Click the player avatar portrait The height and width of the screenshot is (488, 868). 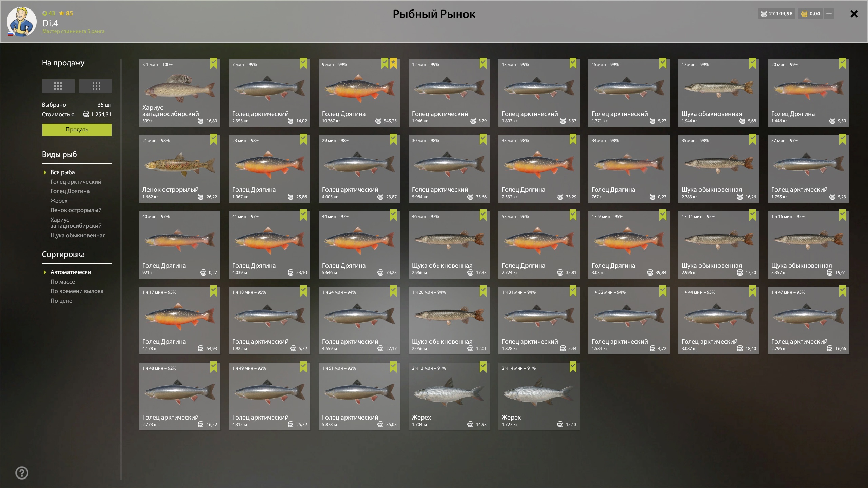click(21, 21)
